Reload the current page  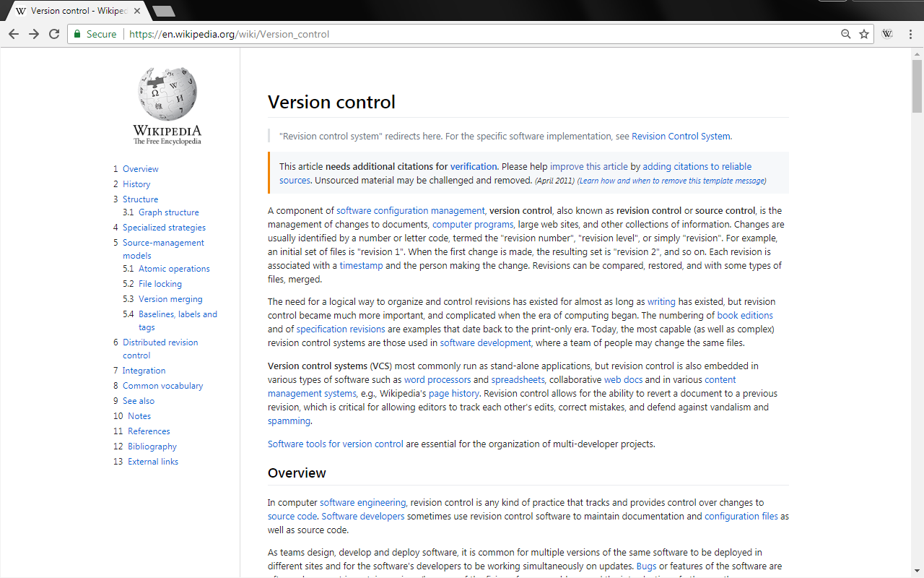click(x=53, y=33)
